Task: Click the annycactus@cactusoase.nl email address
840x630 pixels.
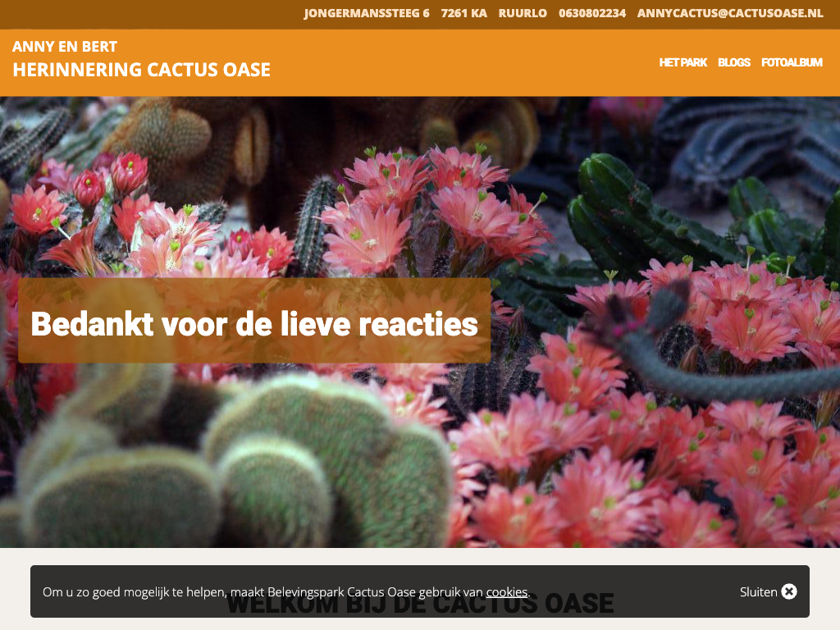Action: [x=729, y=13]
